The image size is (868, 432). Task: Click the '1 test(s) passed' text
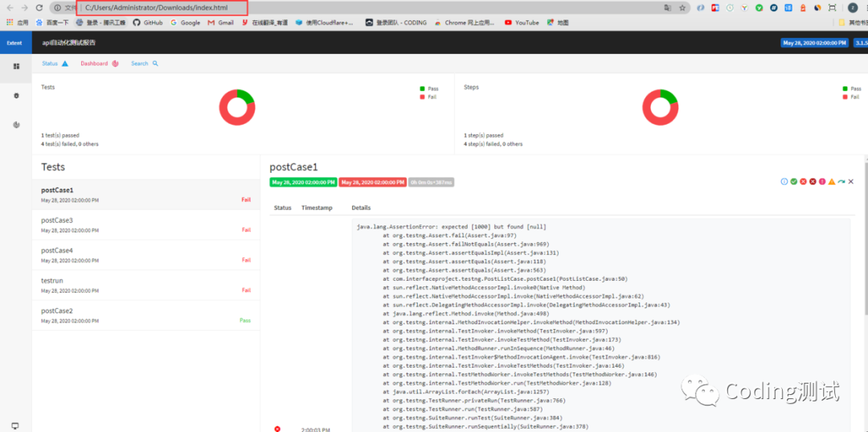[59, 135]
